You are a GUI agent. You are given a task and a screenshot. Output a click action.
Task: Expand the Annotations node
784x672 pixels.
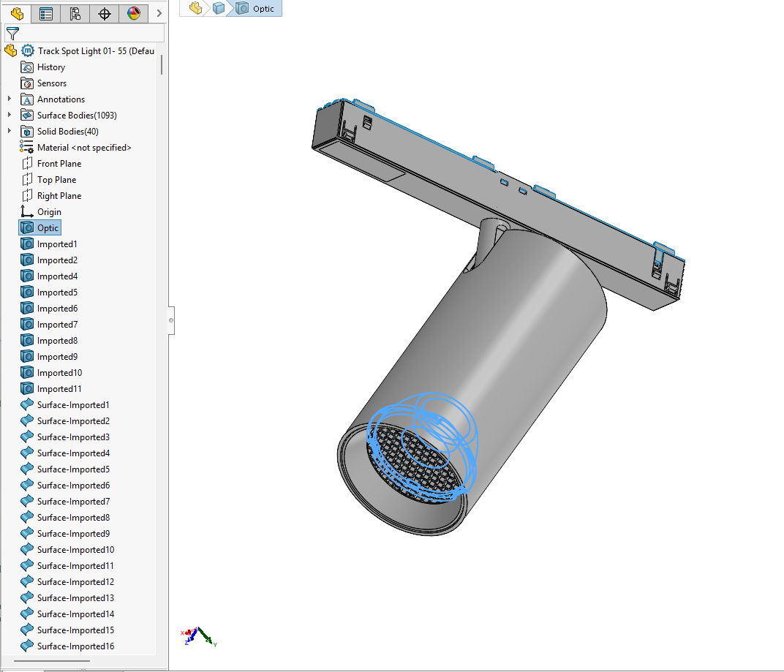(x=9, y=99)
